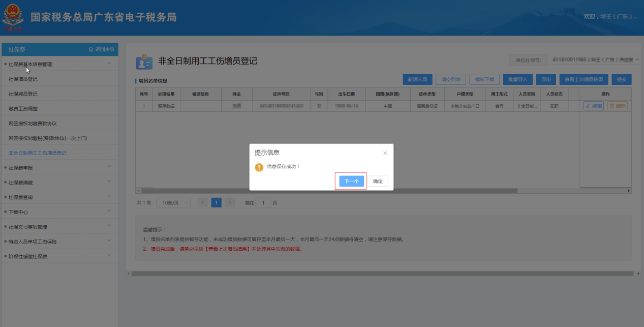This screenshot has width=644, height=327.
Task: Click 确定 in the 提示信息 dialog
Action: click(x=378, y=181)
